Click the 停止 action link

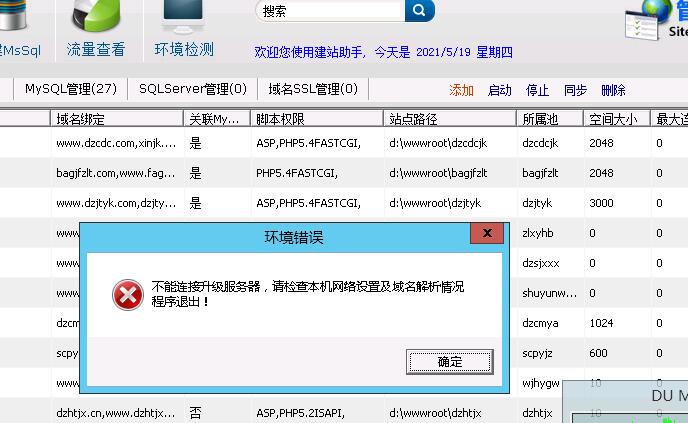point(537,90)
